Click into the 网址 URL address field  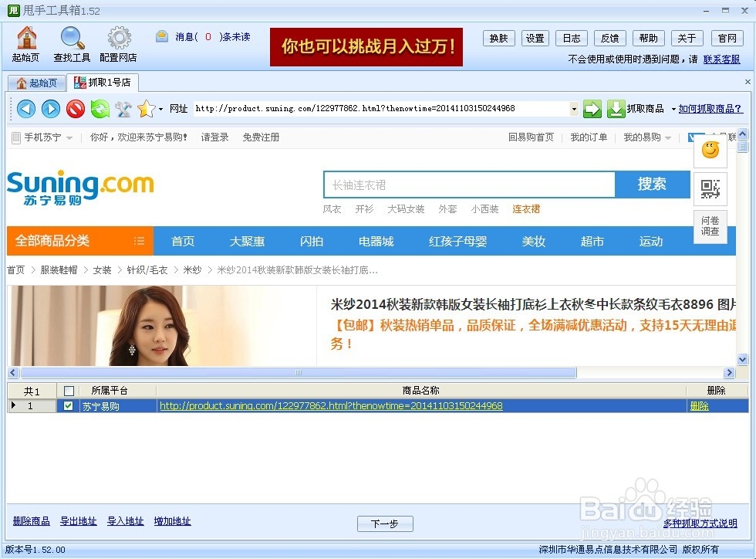point(381,109)
